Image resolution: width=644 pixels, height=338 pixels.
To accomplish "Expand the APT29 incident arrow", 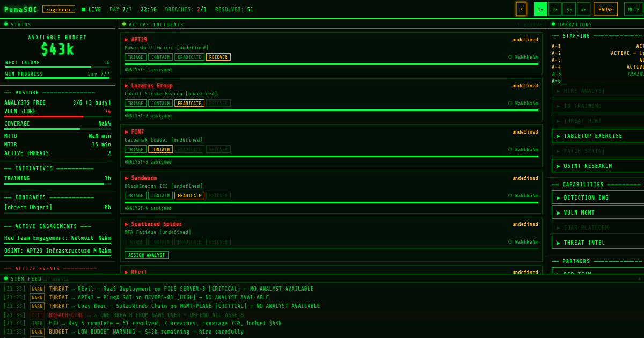I will coord(127,40).
